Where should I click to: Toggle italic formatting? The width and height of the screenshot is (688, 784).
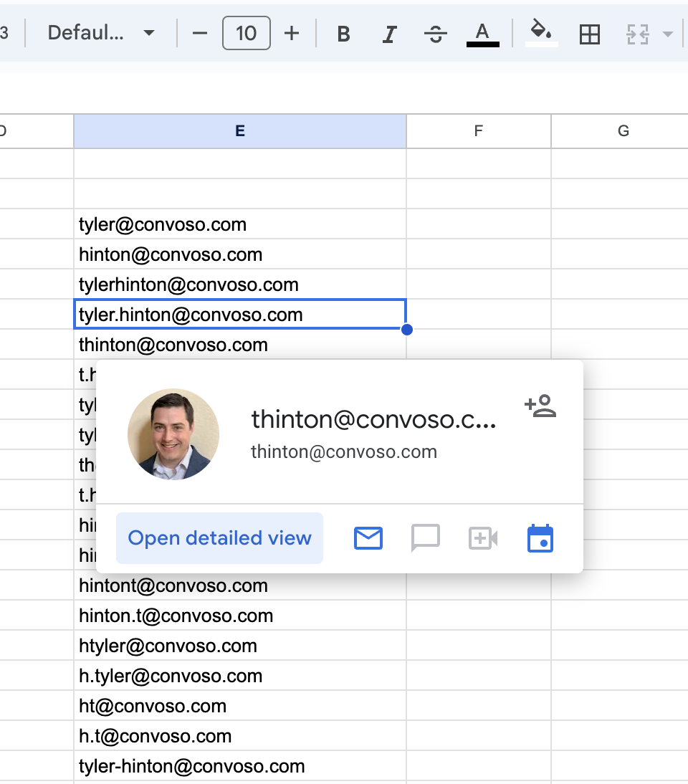(389, 34)
